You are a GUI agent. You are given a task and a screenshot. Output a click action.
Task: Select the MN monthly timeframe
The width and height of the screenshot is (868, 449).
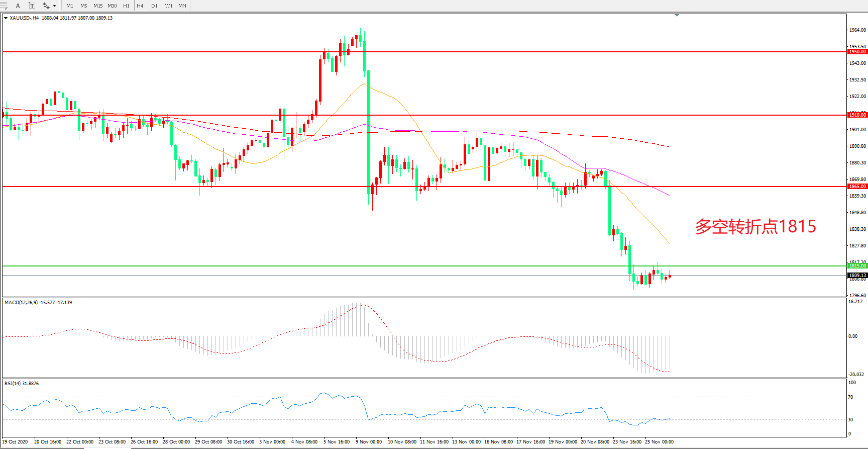click(182, 6)
